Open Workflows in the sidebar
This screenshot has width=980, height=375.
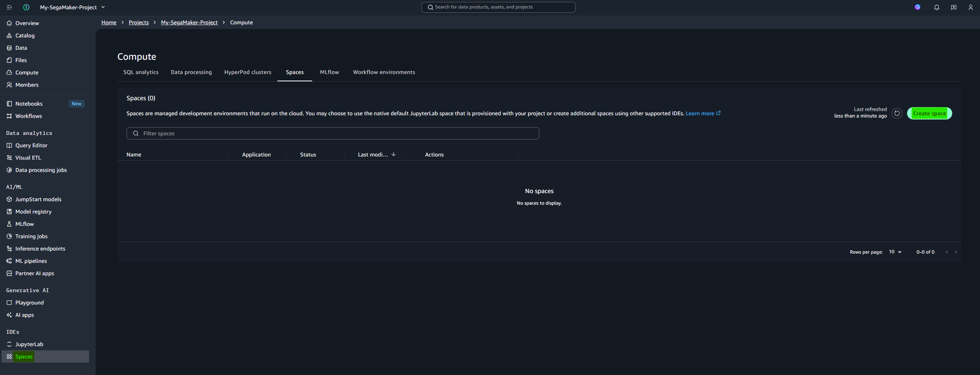point(46,116)
